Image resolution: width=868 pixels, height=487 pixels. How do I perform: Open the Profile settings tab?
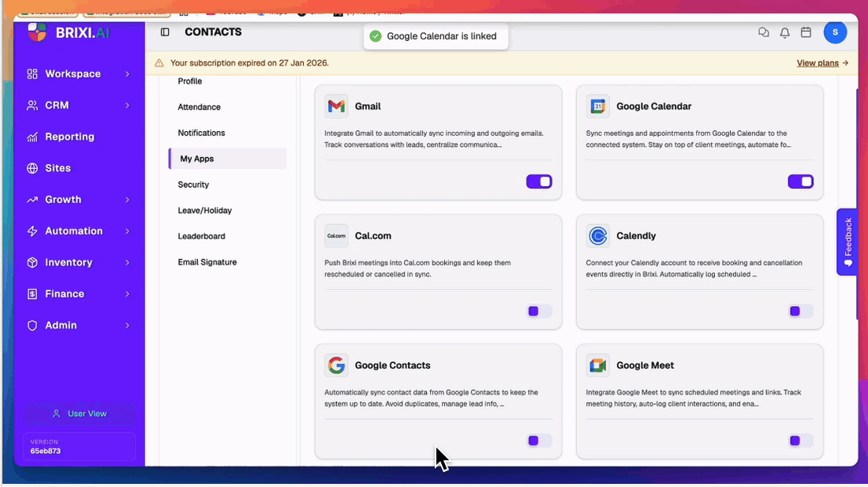point(190,81)
